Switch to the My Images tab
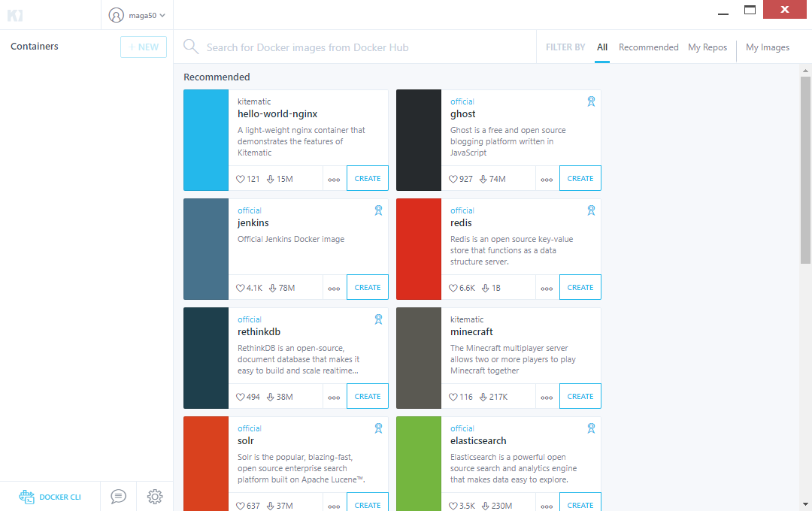 768,47
